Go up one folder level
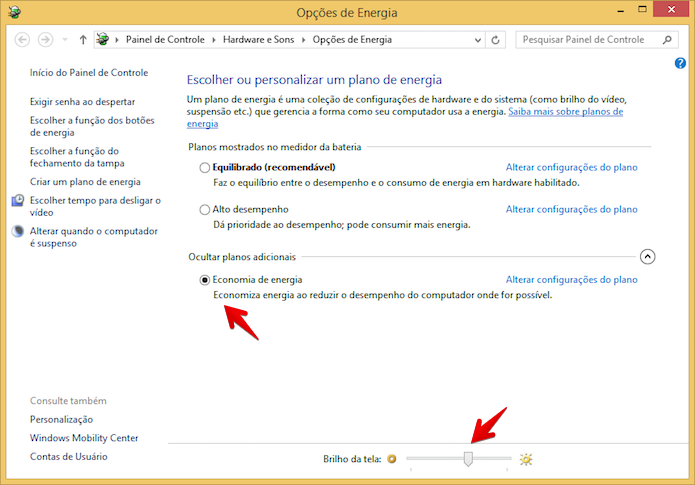The width and height of the screenshot is (695, 485). tap(83, 40)
